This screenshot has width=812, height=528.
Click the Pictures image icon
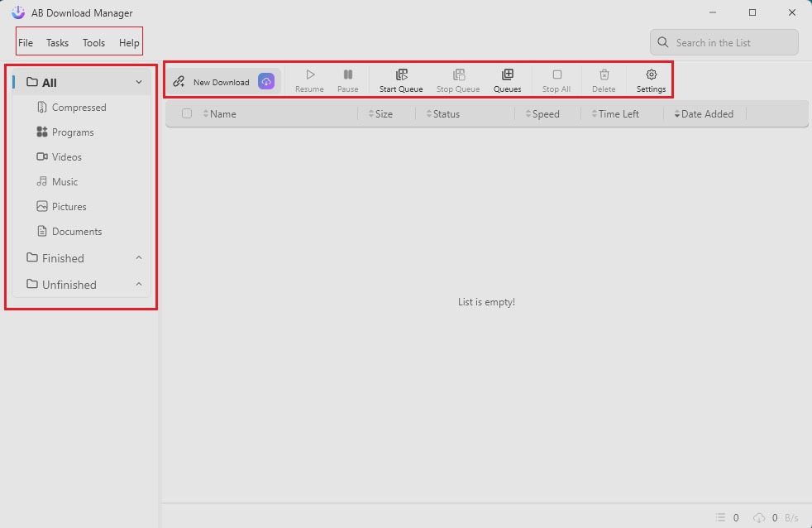(x=42, y=206)
